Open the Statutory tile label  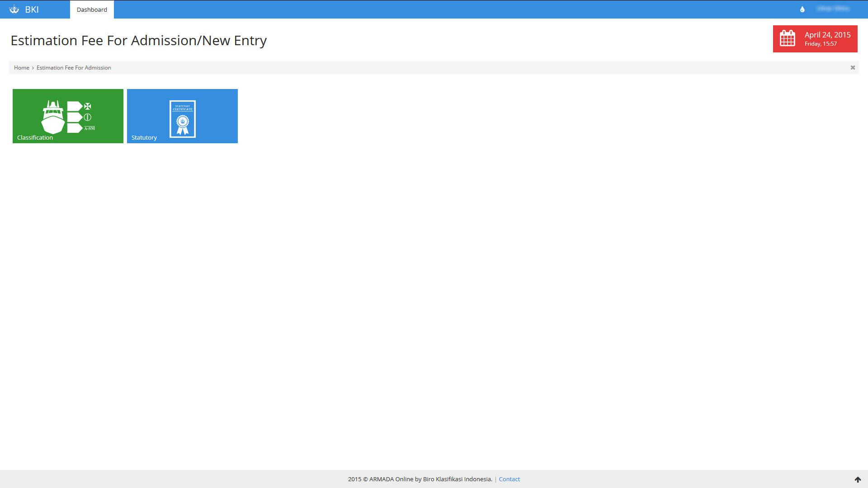tap(144, 138)
